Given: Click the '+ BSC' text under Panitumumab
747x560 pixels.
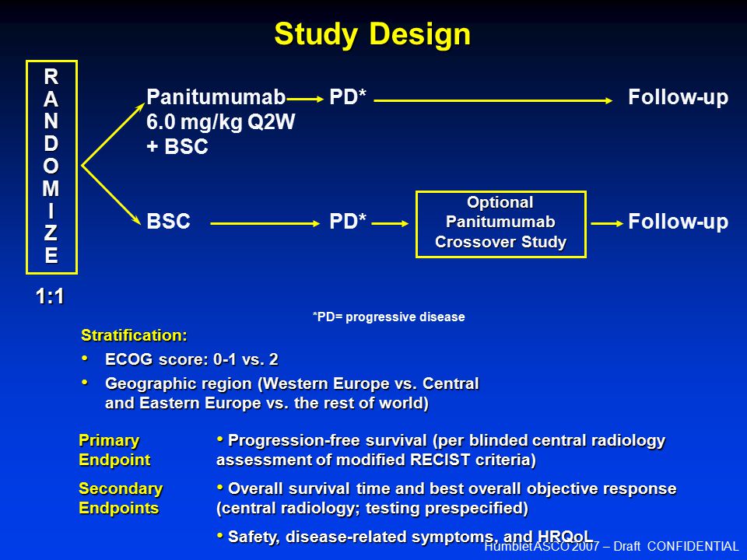Looking at the screenshot, I should coord(177,147).
